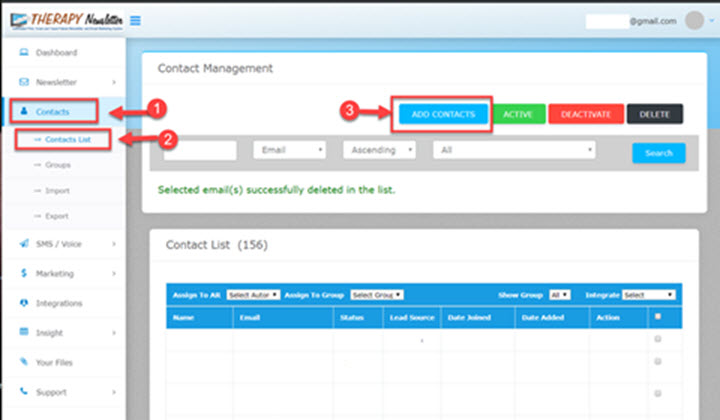
Task: Tick the select-all checkbox in table header
Action: click(656, 318)
